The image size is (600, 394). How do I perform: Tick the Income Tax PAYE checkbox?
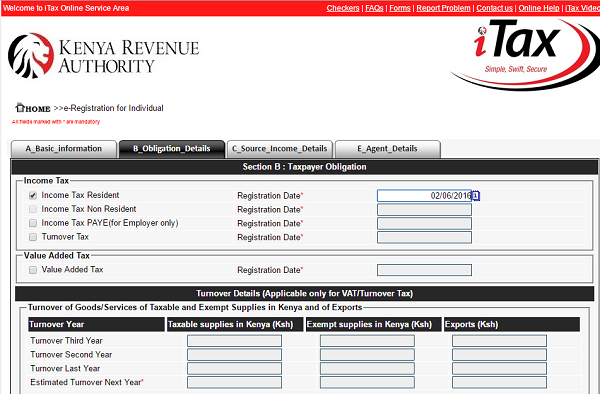point(33,223)
